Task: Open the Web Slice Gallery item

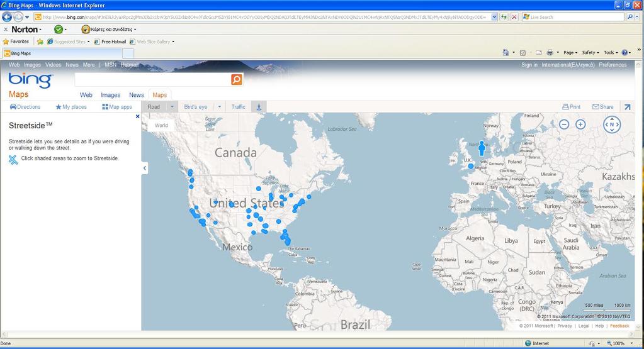Action: [152, 42]
